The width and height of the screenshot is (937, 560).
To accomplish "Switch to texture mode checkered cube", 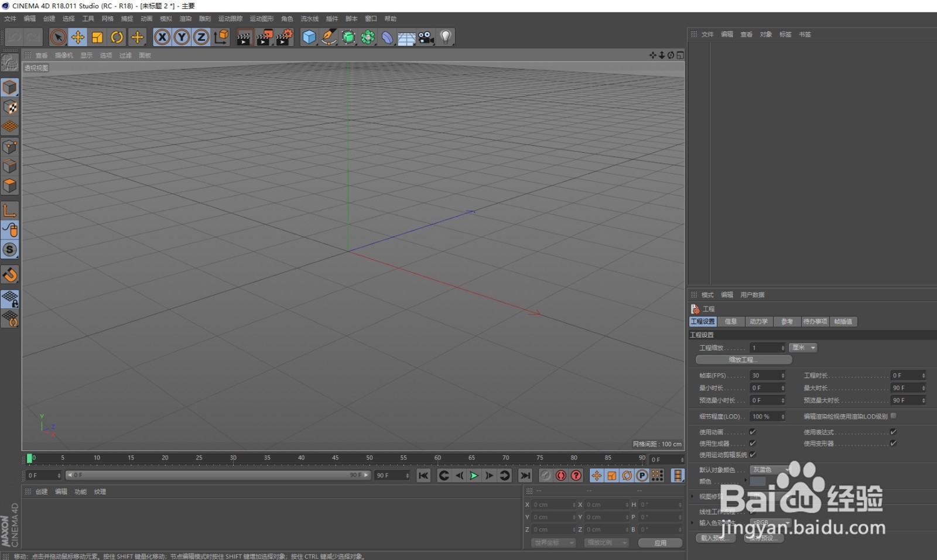I will [x=9, y=107].
